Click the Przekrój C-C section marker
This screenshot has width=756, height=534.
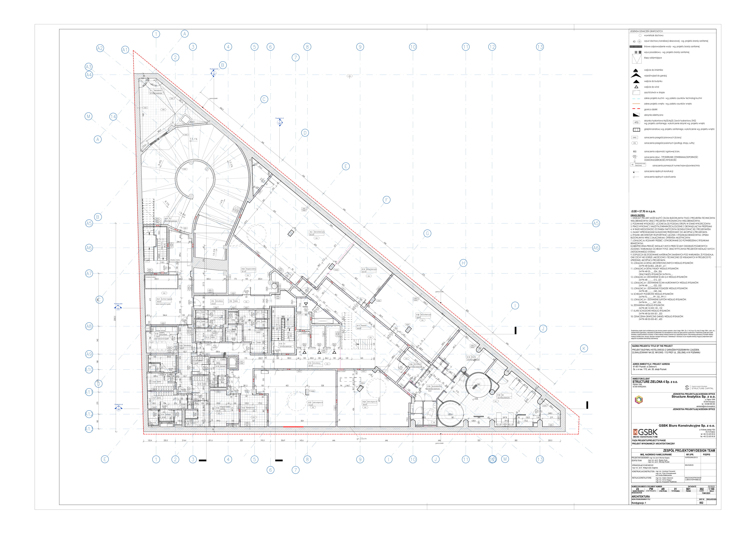click(280, 122)
